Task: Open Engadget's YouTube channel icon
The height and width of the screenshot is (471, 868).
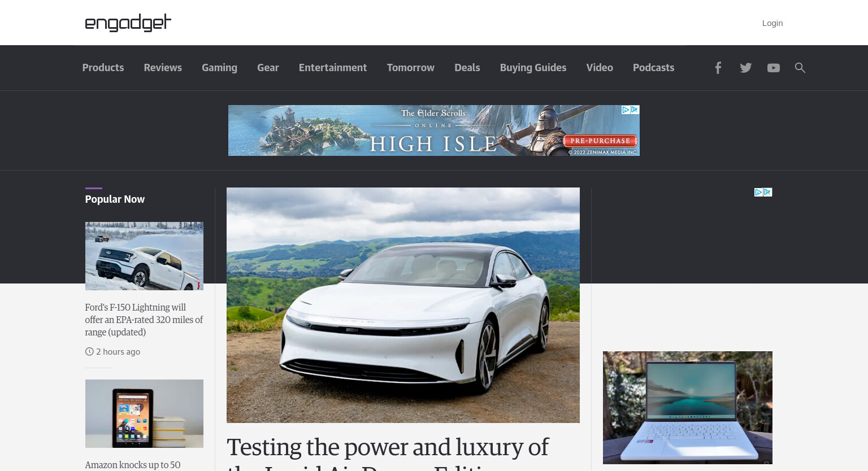Action: (x=774, y=68)
